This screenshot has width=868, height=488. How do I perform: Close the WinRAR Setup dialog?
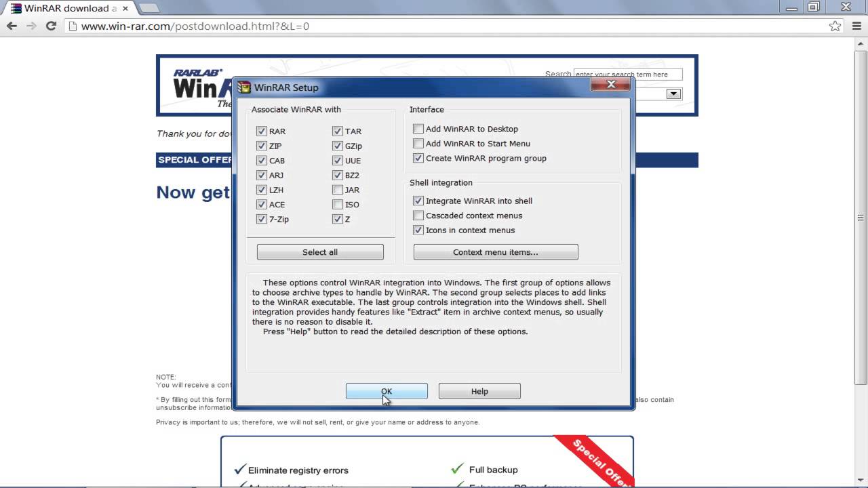click(611, 84)
